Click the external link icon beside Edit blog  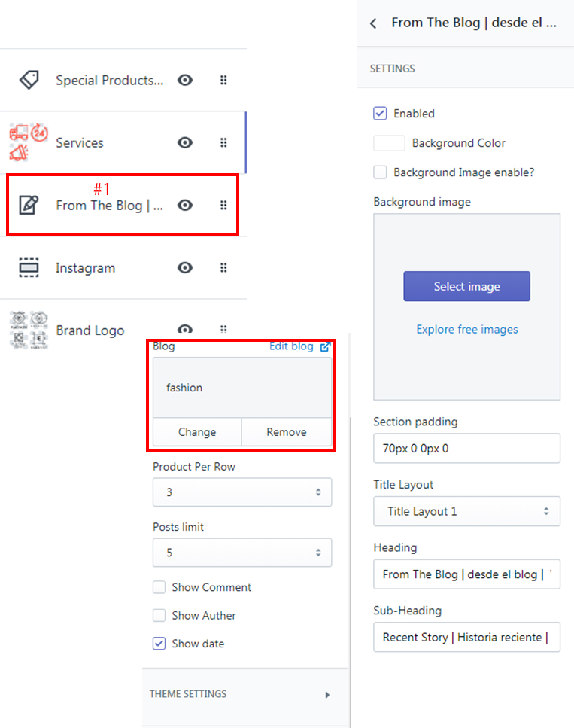(x=325, y=347)
